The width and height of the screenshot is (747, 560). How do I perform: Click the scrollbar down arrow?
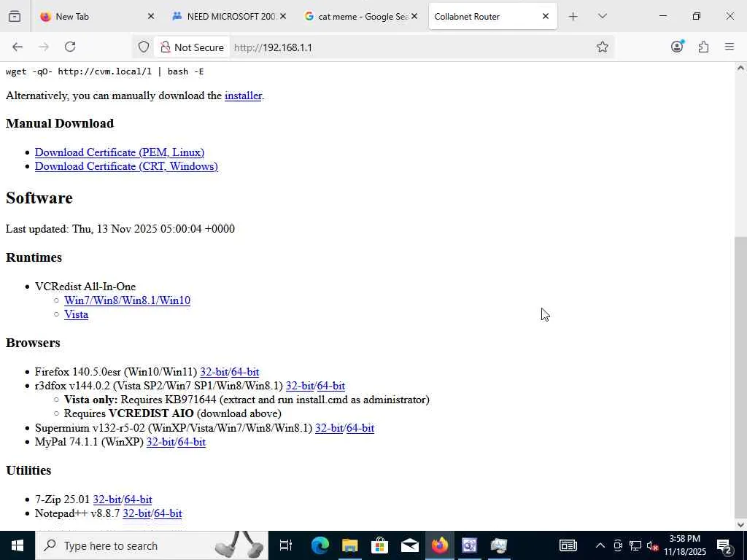pos(741,525)
